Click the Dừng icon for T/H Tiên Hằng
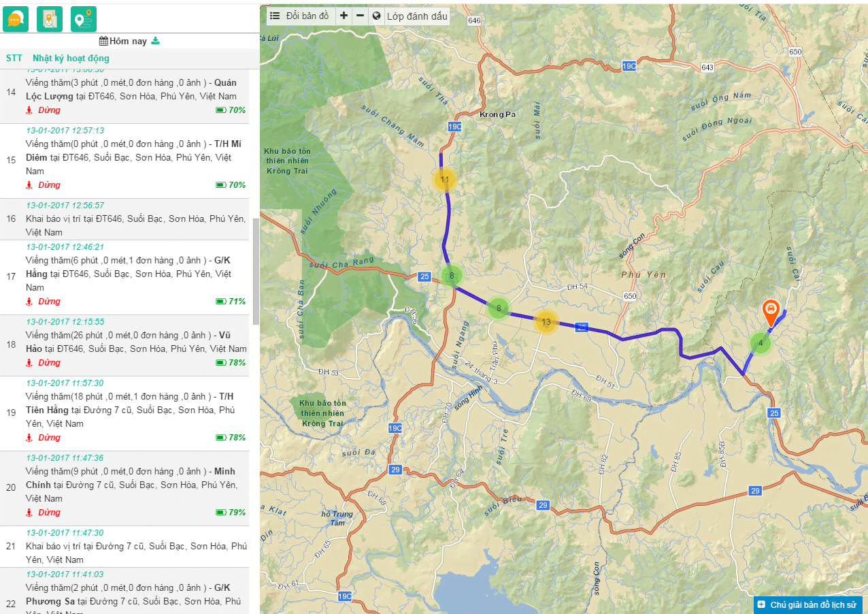 point(29,437)
